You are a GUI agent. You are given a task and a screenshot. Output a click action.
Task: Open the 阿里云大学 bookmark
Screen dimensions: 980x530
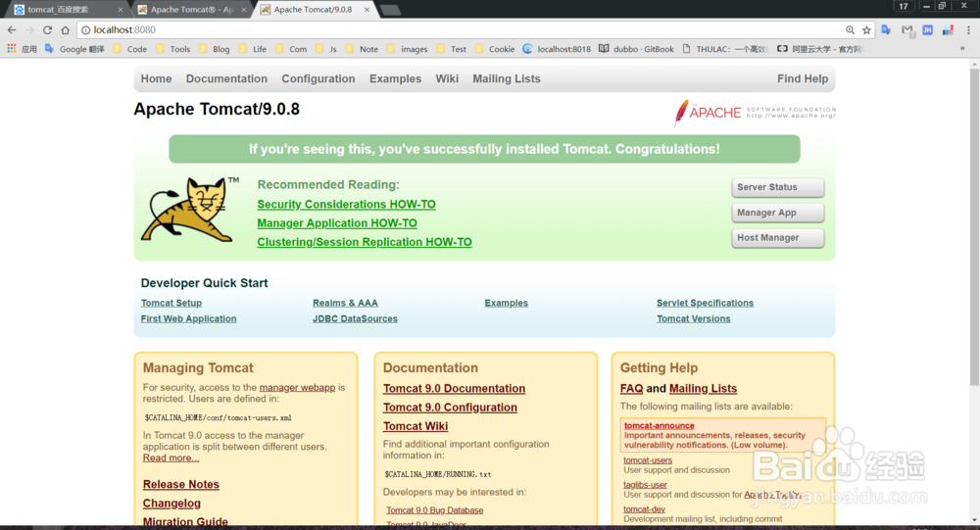pos(819,49)
